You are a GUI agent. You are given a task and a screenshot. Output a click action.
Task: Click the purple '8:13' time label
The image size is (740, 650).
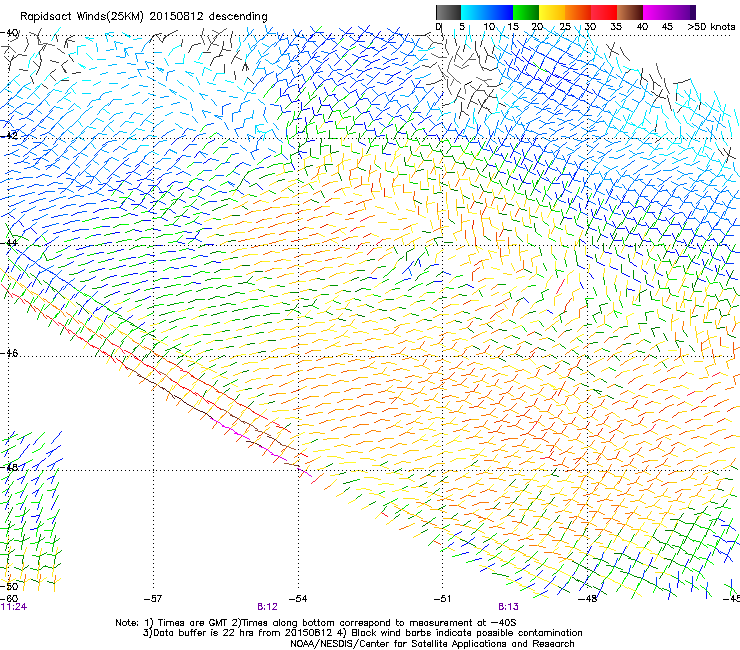coord(508,607)
